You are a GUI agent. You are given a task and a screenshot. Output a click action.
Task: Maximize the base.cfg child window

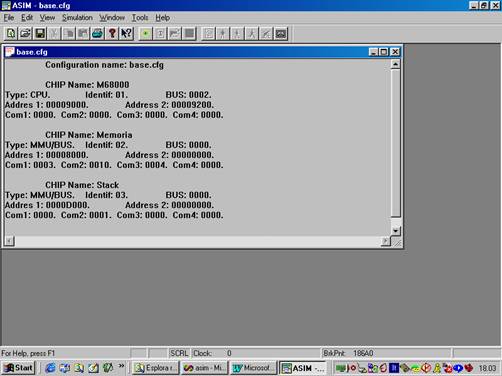pyautogui.click(x=384, y=52)
